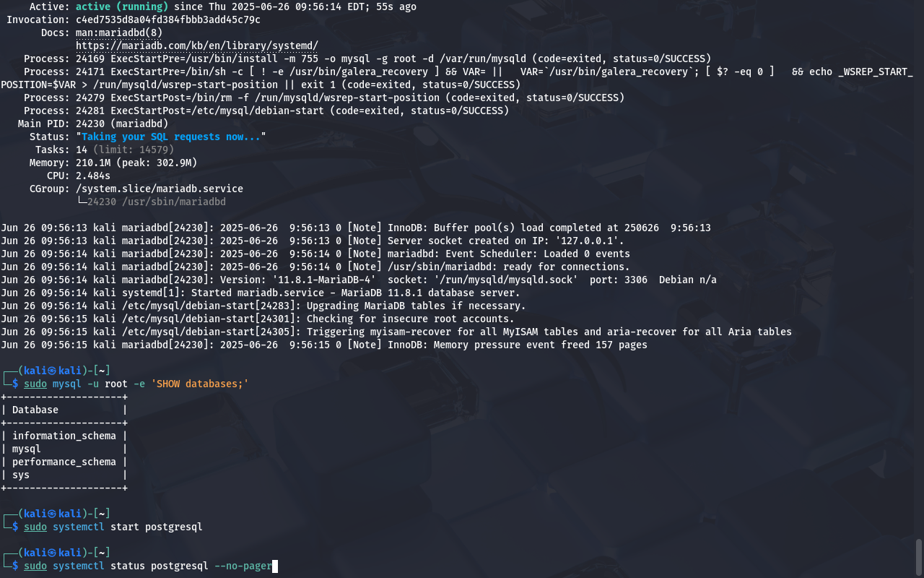Screen dimensions: 924x578
Task: Click the 'Event Scheduler: Loaded 0 events' log line
Action: coord(315,254)
